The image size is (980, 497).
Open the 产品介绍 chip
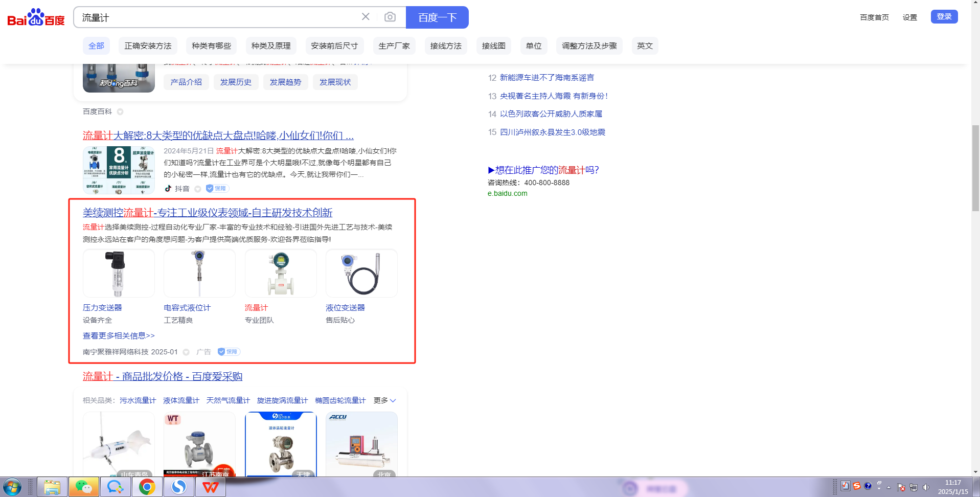pos(186,82)
